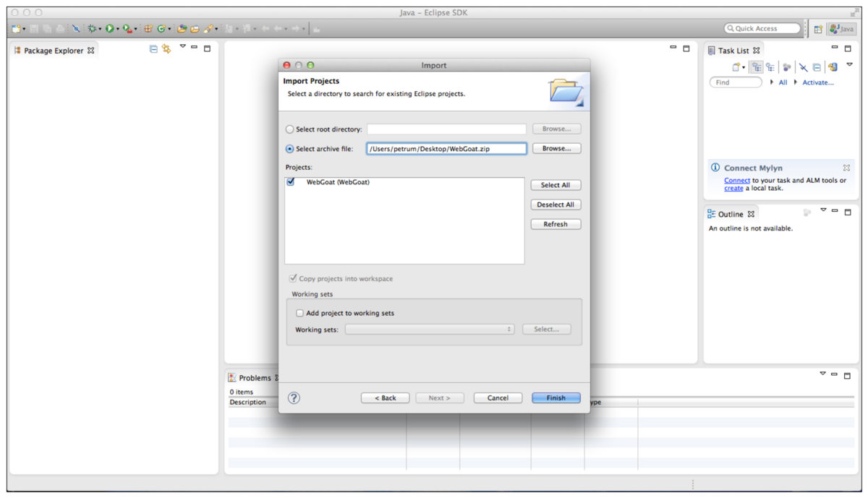868x498 pixels.
Task: Click the New Task icon in Task List
Action: click(736, 67)
